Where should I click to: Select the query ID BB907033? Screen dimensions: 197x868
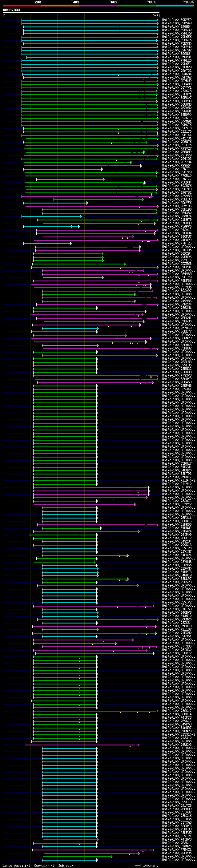[x=11, y=10]
